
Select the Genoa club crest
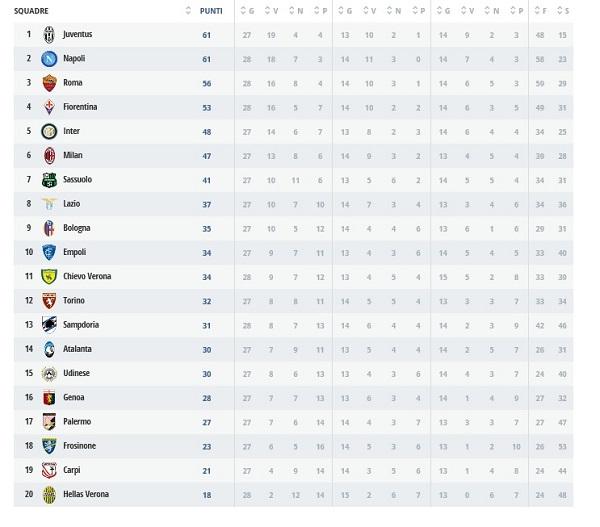tap(49, 397)
